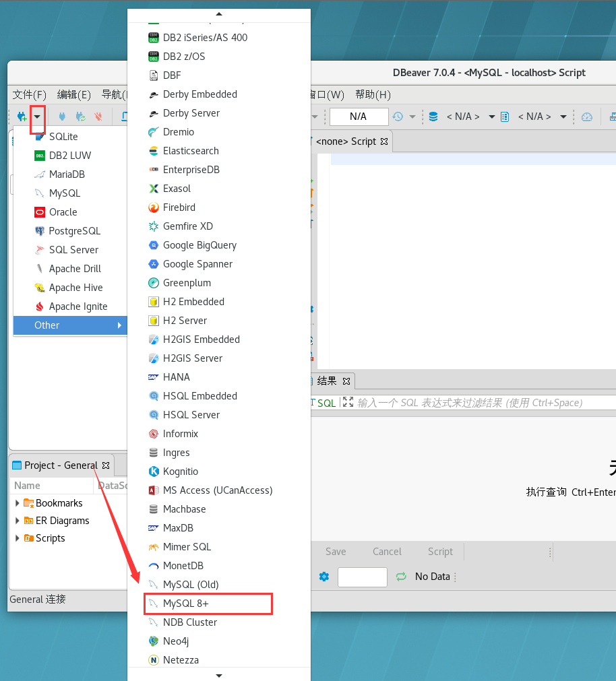Select Apache Hive entry
The image size is (616, 681).
[70, 288]
